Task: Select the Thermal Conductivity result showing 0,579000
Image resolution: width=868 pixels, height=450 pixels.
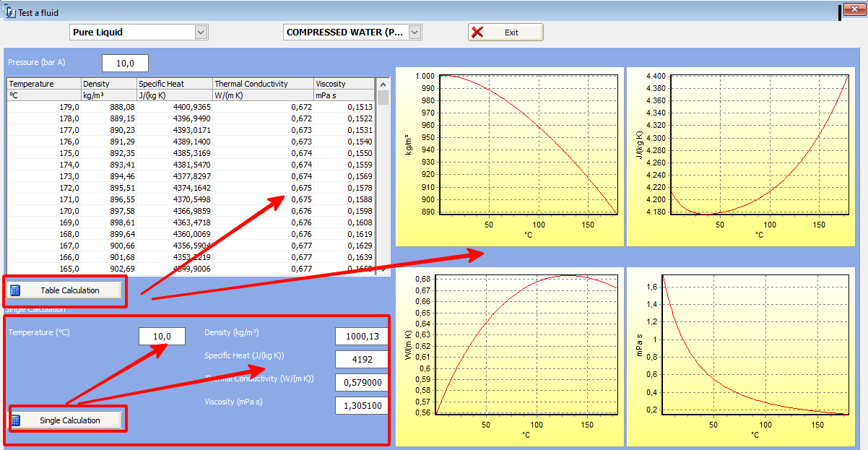Action: pos(362,382)
